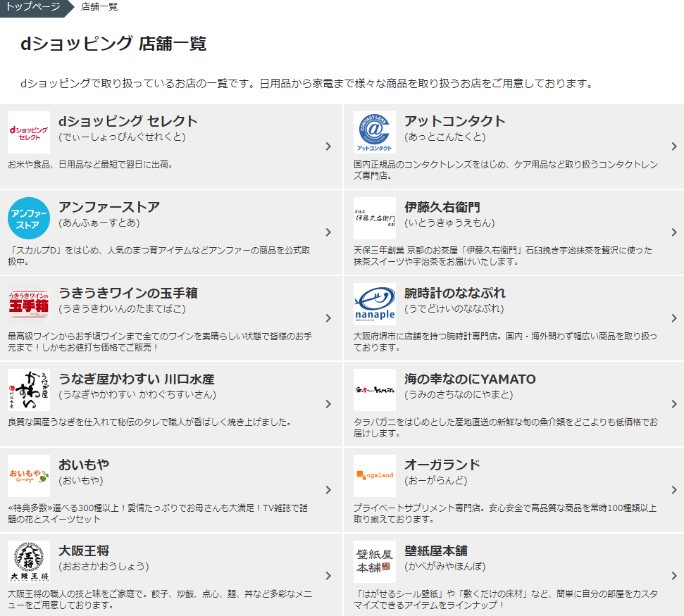Screen dimensions: 684x616
Task: Open 大阪王将 via its chevron arrow
Action: (328, 576)
